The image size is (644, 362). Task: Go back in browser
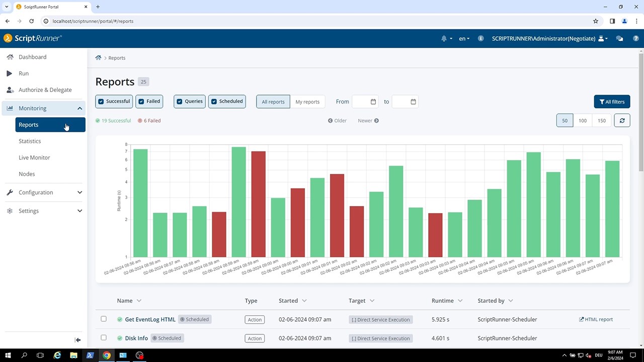[7, 21]
